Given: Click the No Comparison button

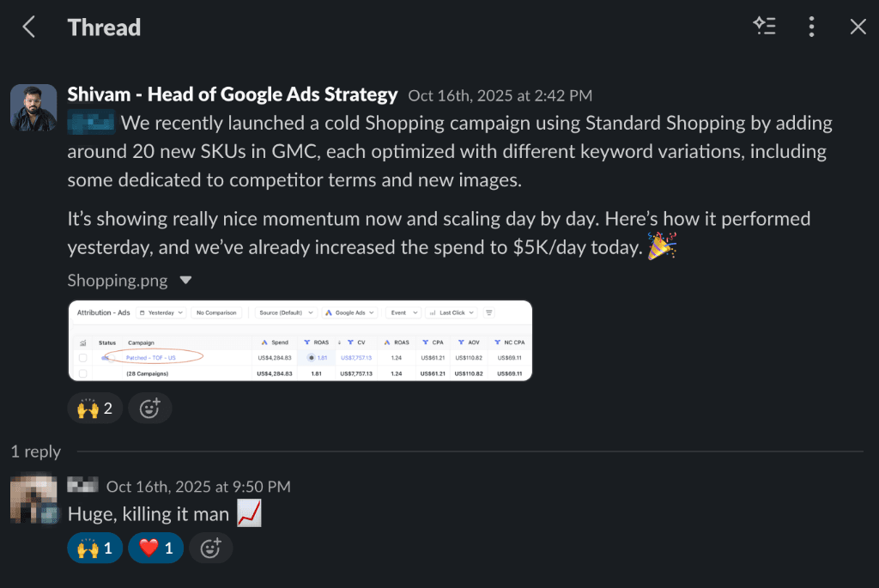Looking at the screenshot, I should [x=216, y=312].
